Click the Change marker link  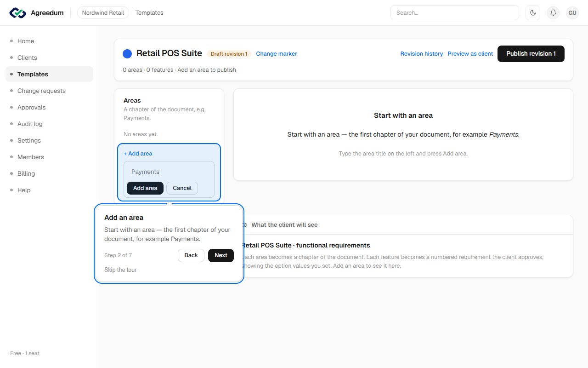pos(277,54)
